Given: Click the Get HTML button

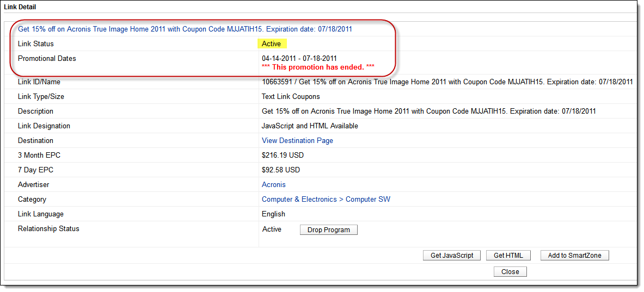Looking at the screenshot, I should coord(508,256).
